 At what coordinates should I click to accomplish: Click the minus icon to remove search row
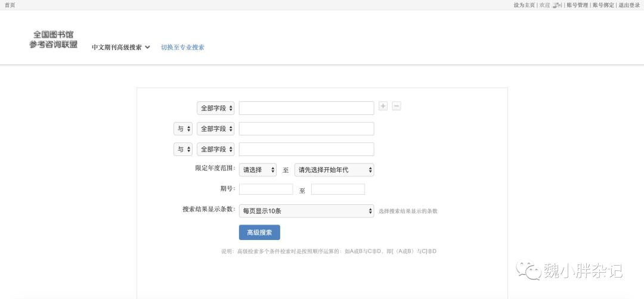(397, 106)
